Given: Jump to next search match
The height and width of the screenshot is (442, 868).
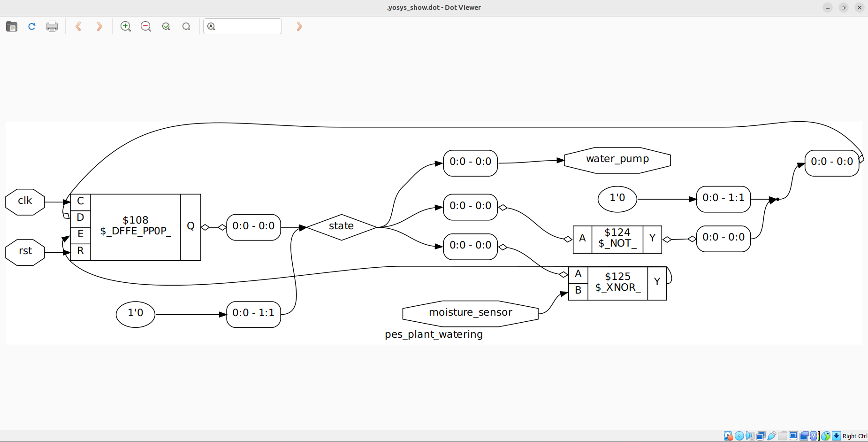Looking at the screenshot, I should (x=299, y=26).
